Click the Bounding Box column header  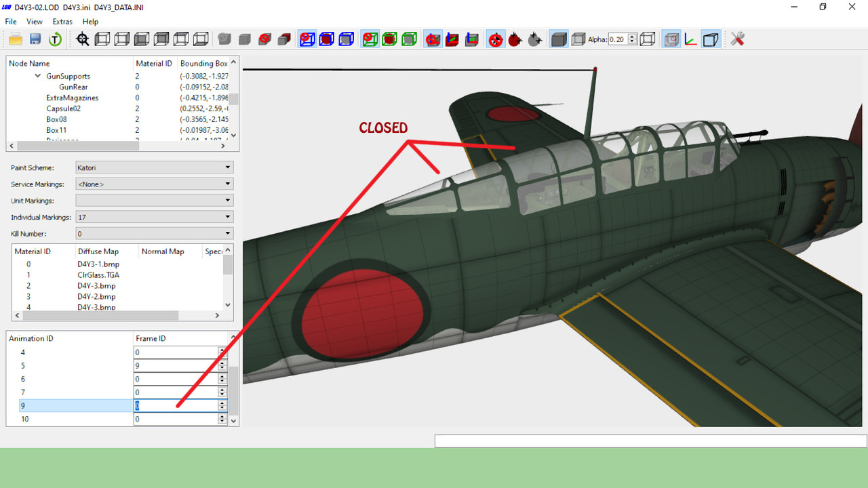203,63
